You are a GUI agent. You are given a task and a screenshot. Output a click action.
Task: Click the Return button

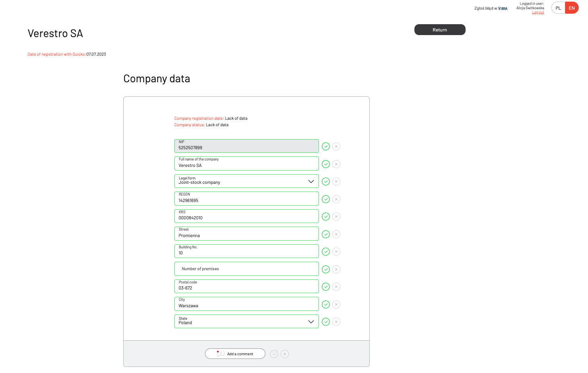(440, 30)
